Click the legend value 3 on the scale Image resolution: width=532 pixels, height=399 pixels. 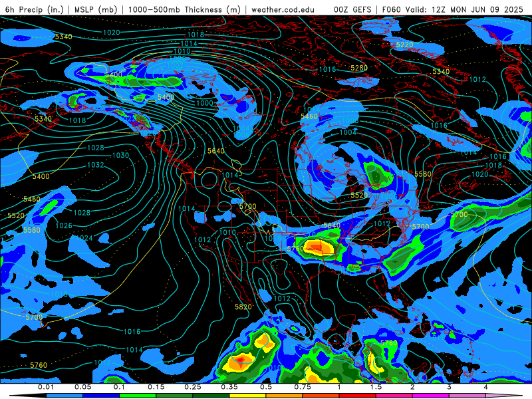click(450, 387)
